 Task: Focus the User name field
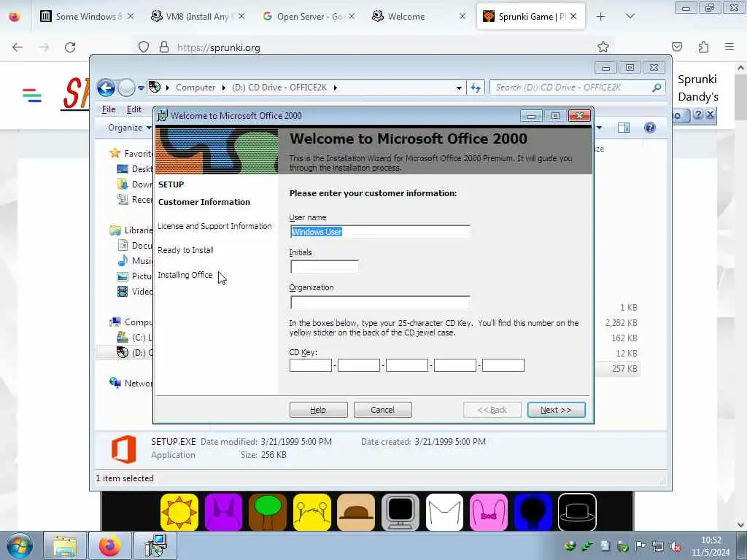tap(379, 232)
